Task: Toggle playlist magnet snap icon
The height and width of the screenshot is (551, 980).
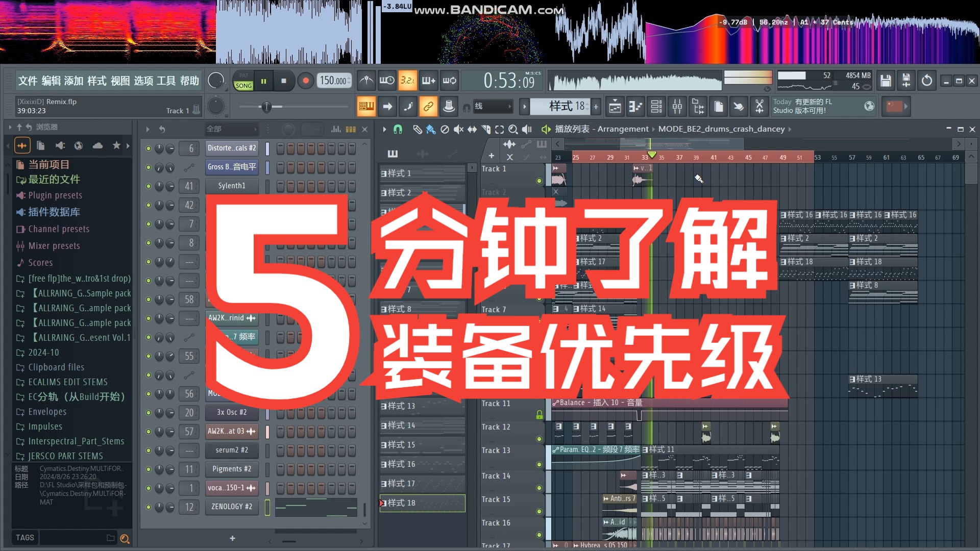Action: point(398,130)
